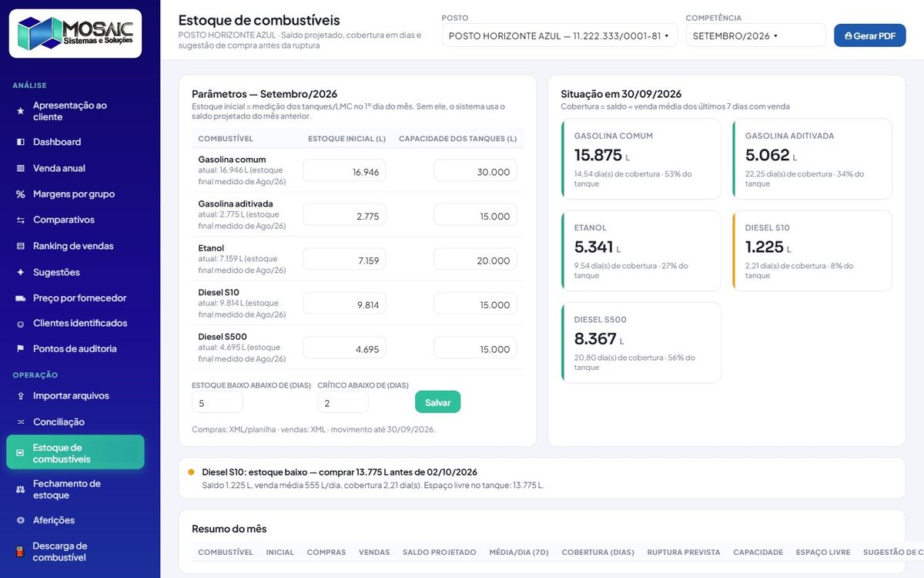The height and width of the screenshot is (578, 924).
Task: Edit Gasolina aditivada estoque inicial field
Action: pos(344,216)
